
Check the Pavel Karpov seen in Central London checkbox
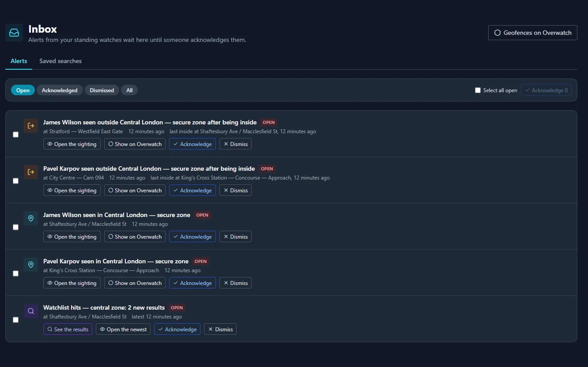click(15, 273)
